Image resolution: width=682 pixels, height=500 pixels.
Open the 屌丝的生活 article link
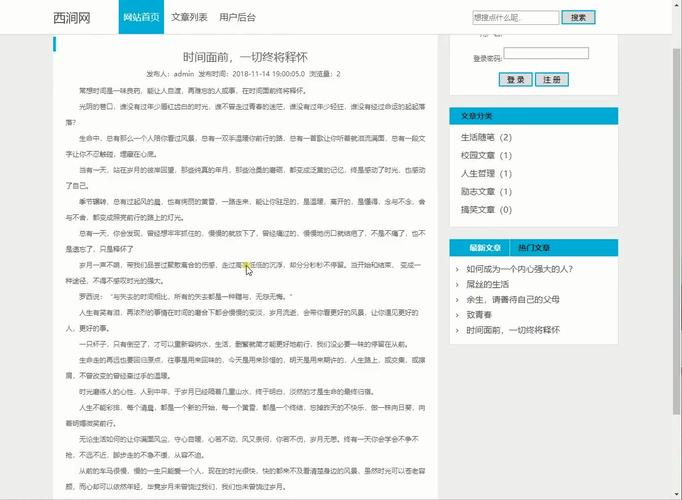487,284
